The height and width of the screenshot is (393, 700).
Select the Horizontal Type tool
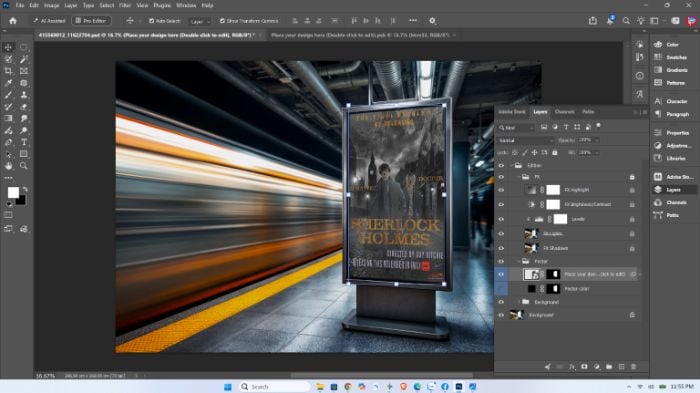pyautogui.click(x=24, y=142)
